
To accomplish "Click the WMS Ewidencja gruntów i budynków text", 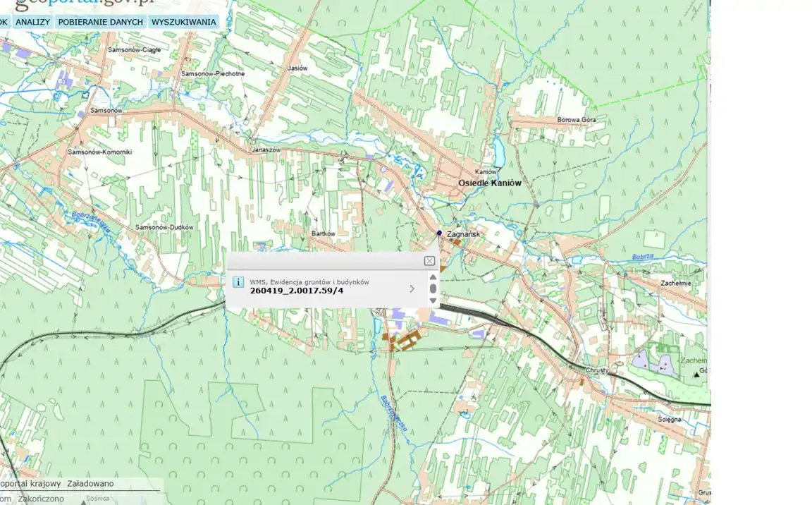I will coord(309,282).
